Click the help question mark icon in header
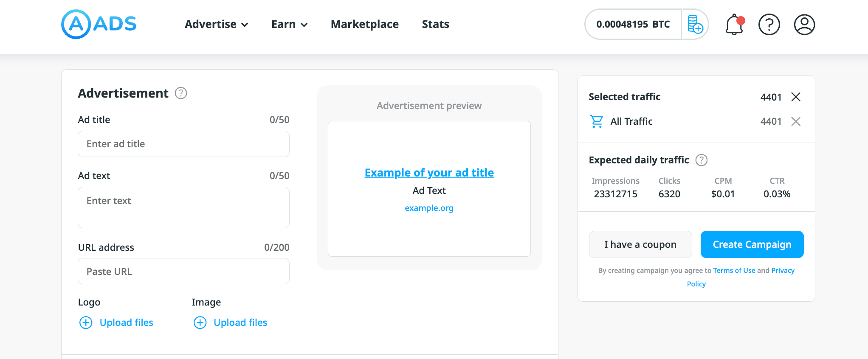Image resolution: width=868 pixels, height=359 pixels. point(769,24)
